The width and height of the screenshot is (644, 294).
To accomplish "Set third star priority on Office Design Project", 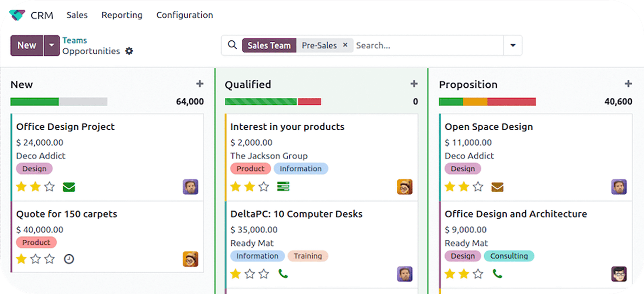I will tap(50, 187).
